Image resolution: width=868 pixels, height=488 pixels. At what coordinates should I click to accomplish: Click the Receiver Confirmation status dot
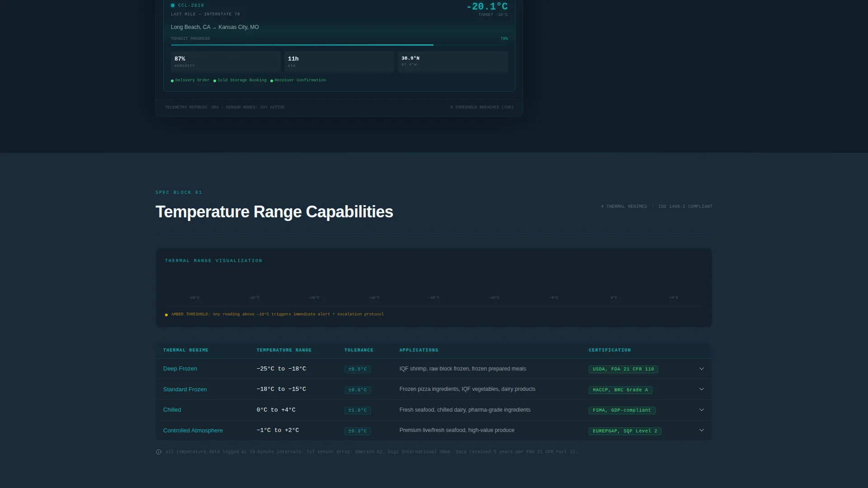tap(272, 81)
